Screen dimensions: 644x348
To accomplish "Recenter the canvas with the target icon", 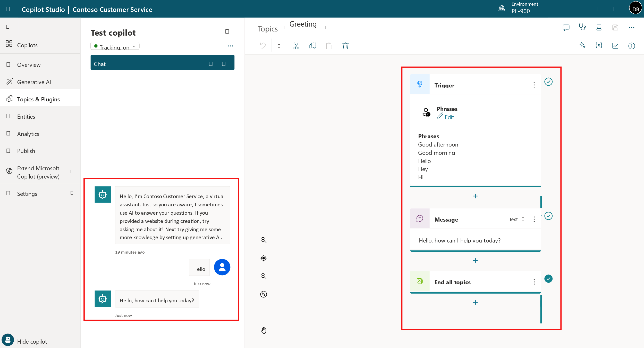I will pyautogui.click(x=264, y=258).
